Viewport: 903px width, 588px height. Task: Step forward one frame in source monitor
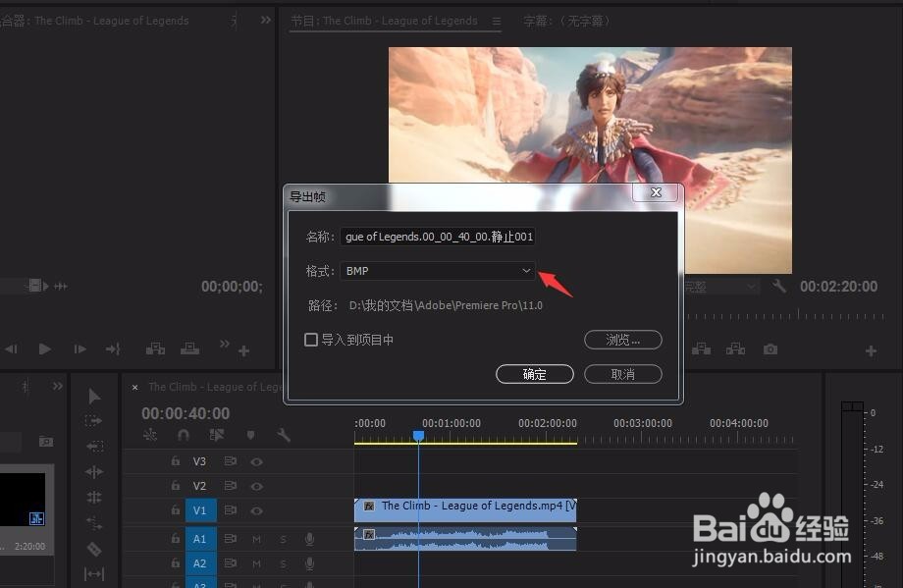[x=80, y=349]
